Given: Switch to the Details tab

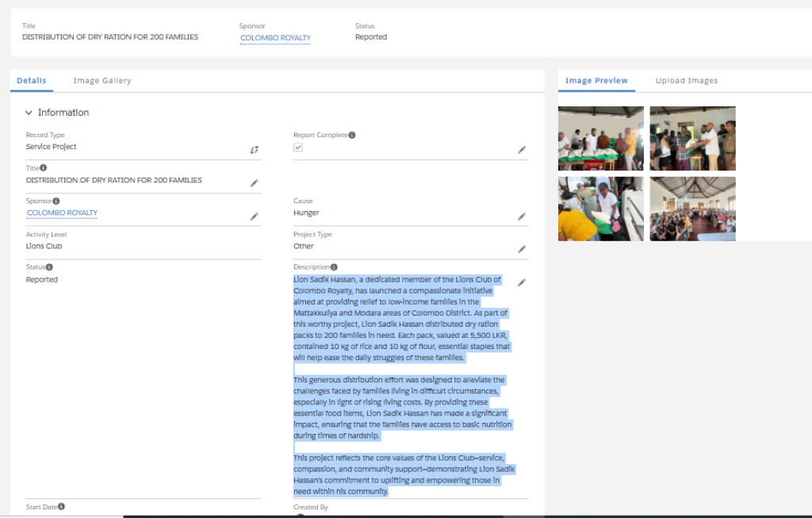Looking at the screenshot, I should pos(32,81).
